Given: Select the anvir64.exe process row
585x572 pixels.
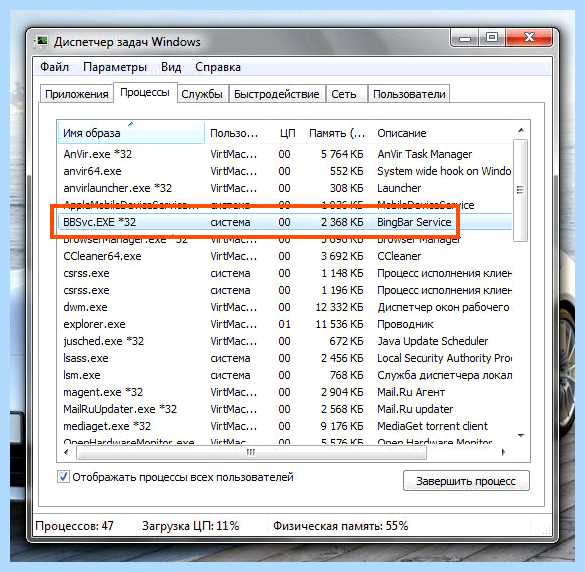Looking at the screenshot, I should click(285, 171).
